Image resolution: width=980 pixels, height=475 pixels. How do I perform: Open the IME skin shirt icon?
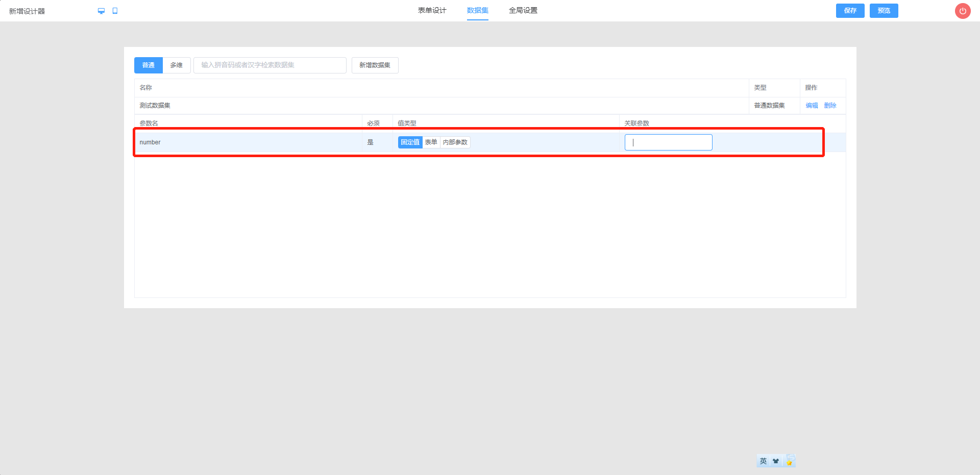(x=776, y=461)
